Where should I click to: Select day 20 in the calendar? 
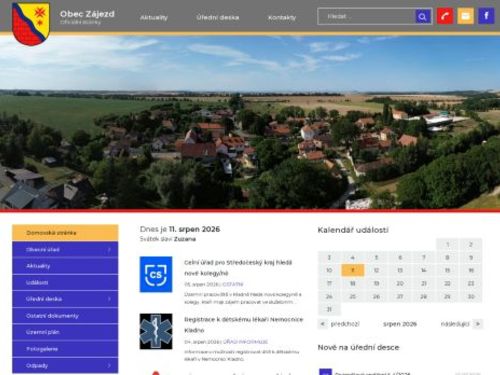(x=400, y=283)
